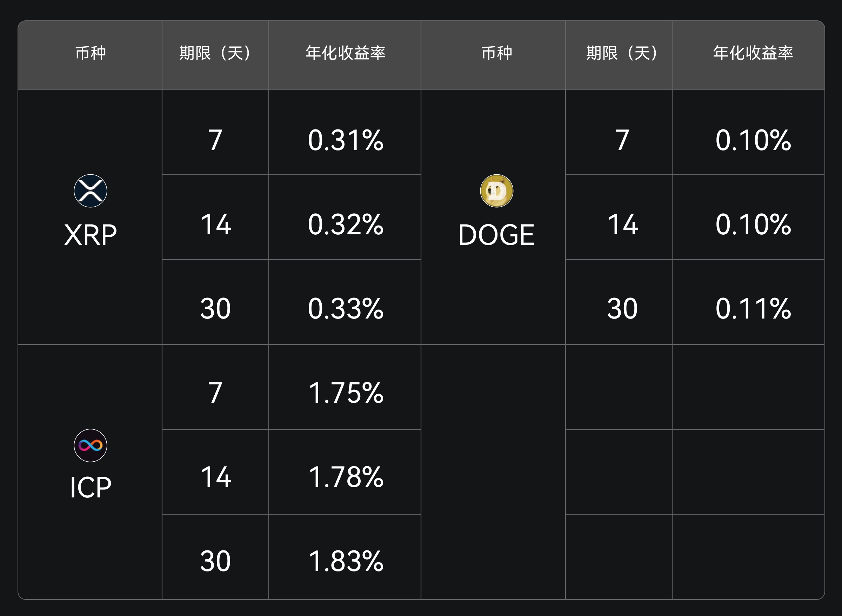842x616 pixels.
Task: Select the 1.75% ICP yield cell
Action: click(x=345, y=393)
